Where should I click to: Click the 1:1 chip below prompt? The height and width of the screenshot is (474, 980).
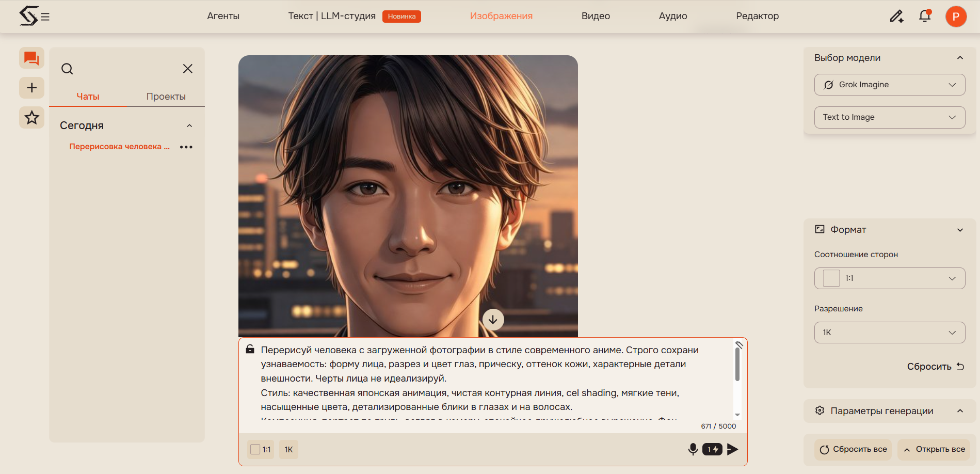pyautogui.click(x=261, y=449)
